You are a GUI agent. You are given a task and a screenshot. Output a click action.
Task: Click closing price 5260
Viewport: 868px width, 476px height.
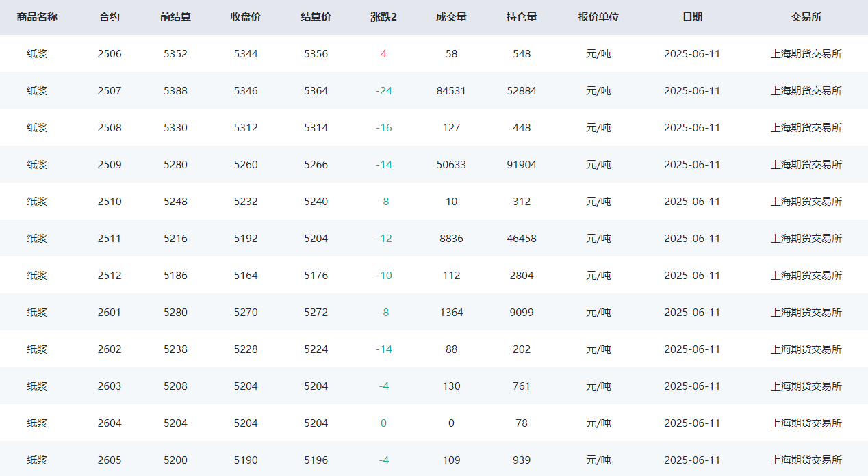point(246,165)
